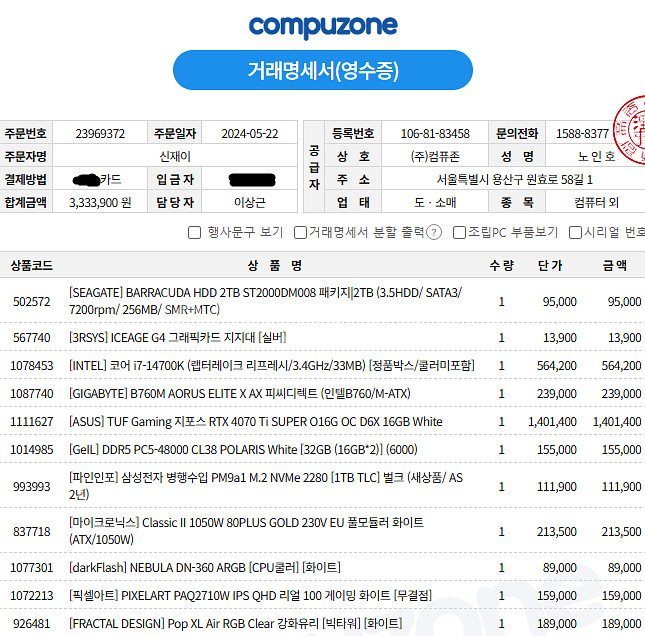645x636 pixels.
Task: Click the 삼성전자 PM9a1 M.2 NVMe product name
Action: point(266,486)
